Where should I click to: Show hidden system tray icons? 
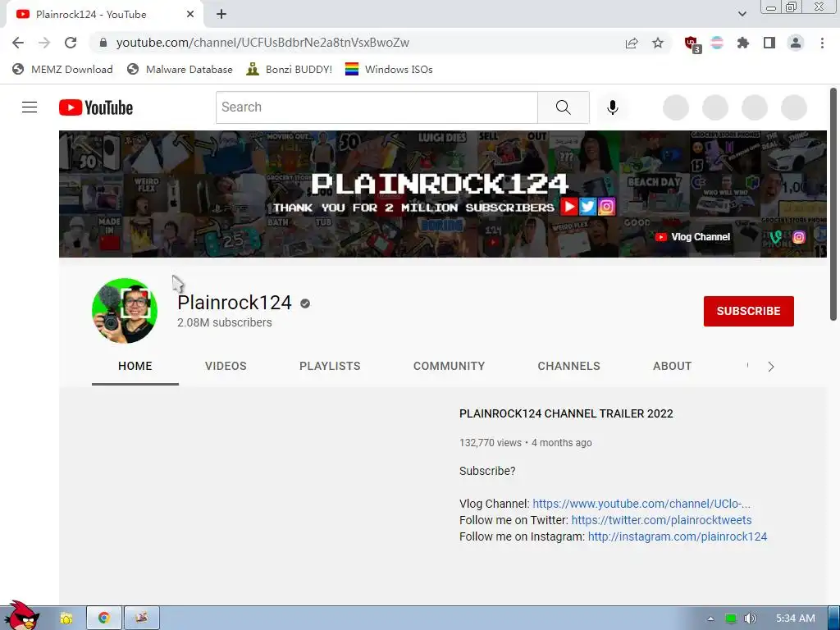pos(710,619)
